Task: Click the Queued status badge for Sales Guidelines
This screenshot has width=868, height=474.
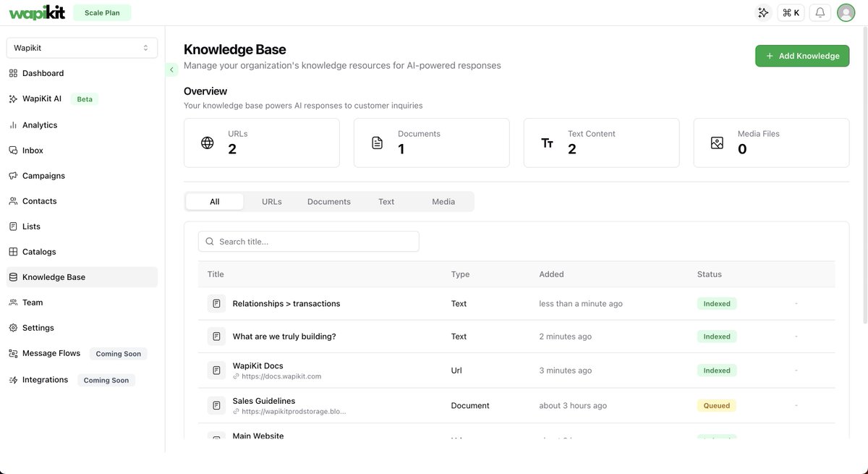Action: click(x=717, y=406)
